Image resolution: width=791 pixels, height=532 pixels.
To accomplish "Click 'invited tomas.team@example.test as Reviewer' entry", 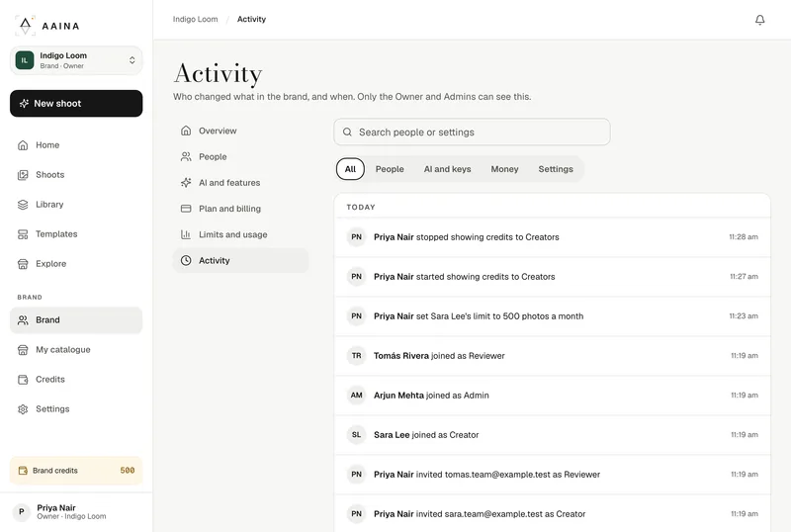I will coord(552,475).
